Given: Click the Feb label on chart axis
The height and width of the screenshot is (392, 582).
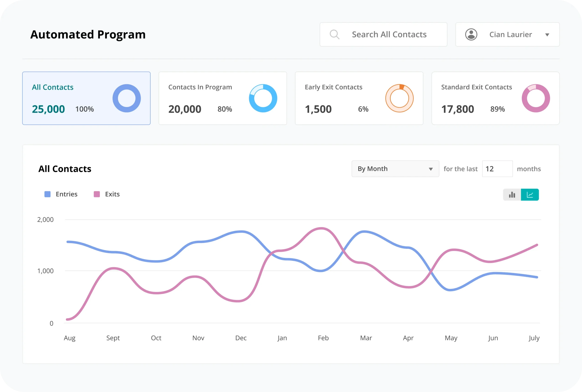Looking at the screenshot, I should [323, 338].
